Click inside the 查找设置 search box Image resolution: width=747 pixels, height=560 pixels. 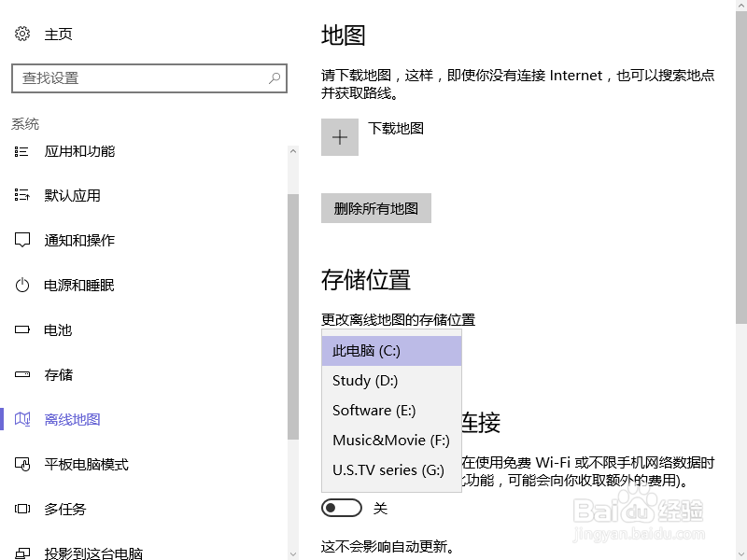pyautogui.click(x=149, y=78)
